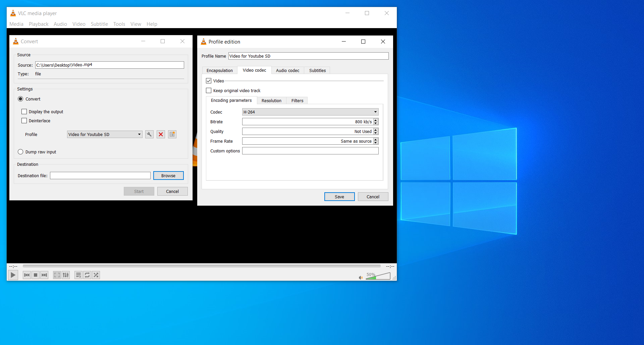Switch to the Audio codec tab

[287, 70]
